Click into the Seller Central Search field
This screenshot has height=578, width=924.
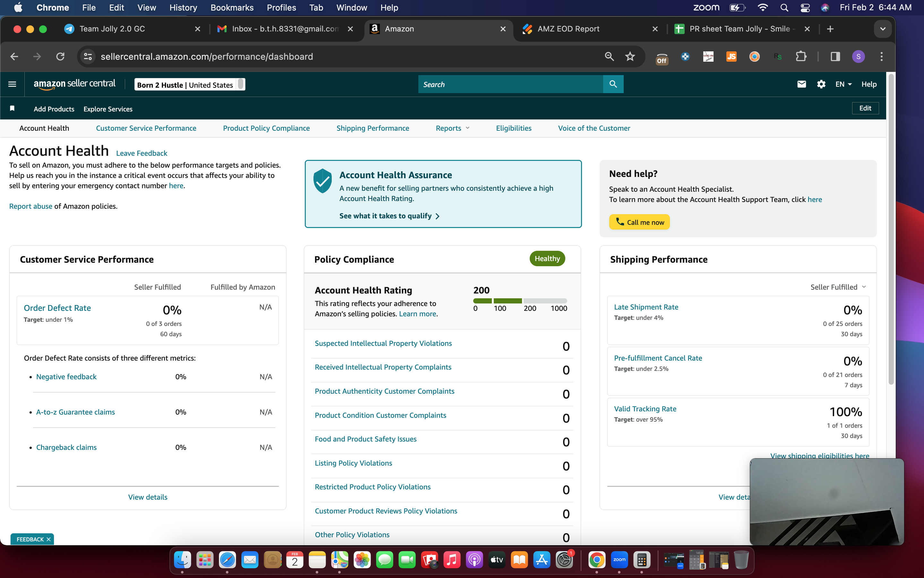pyautogui.click(x=510, y=84)
